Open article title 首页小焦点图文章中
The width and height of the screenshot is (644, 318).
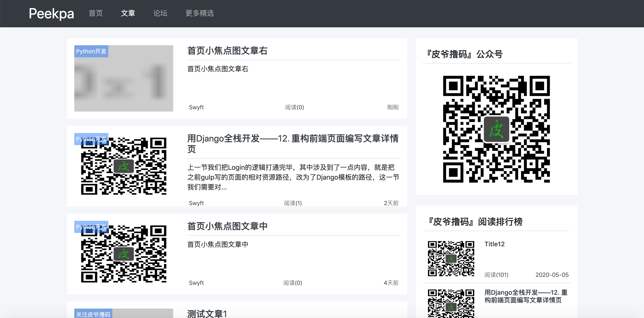(227, 226)
